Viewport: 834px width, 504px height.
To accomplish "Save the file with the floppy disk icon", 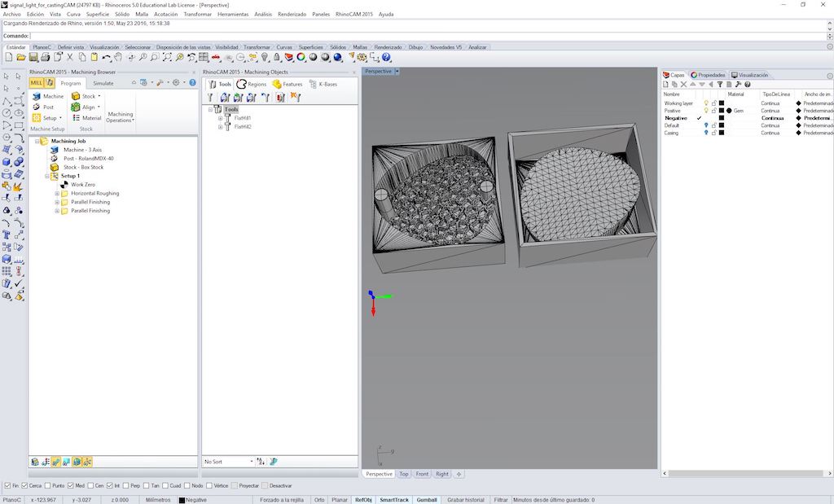I will tap(33, 57).
